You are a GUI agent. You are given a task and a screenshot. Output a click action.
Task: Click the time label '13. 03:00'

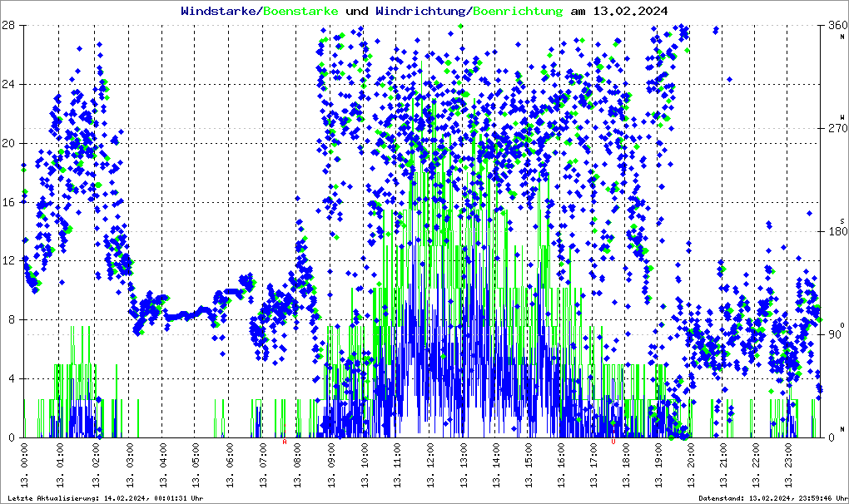[129, 466]
